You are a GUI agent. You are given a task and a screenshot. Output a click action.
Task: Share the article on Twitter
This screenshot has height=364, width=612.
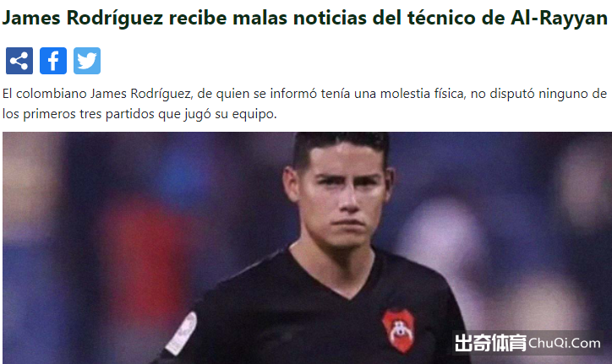click(x=87, y=61)
